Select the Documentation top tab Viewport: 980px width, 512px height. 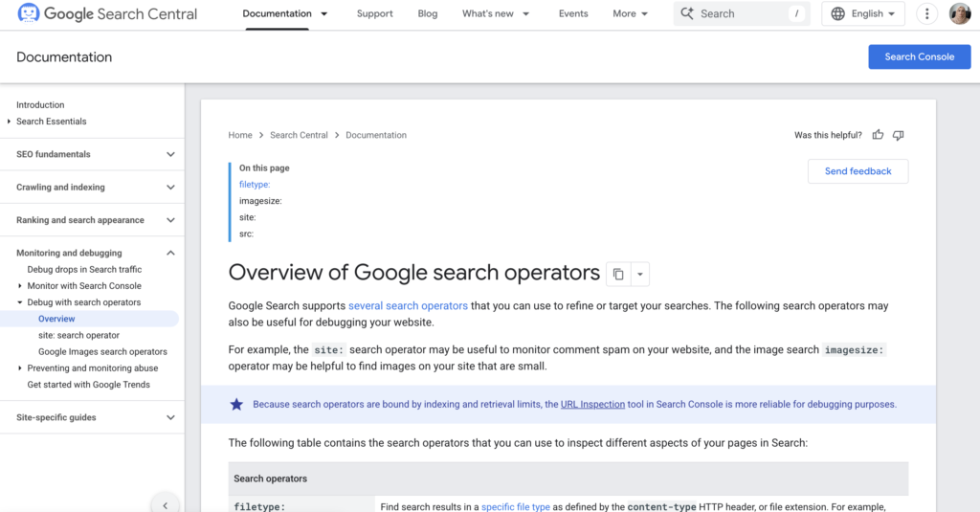click(x=277, y=13)
